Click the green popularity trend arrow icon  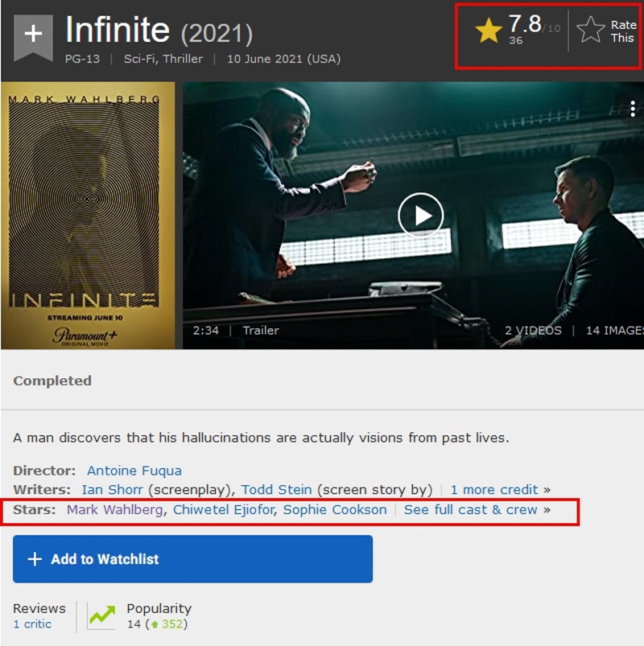(101, 615)
